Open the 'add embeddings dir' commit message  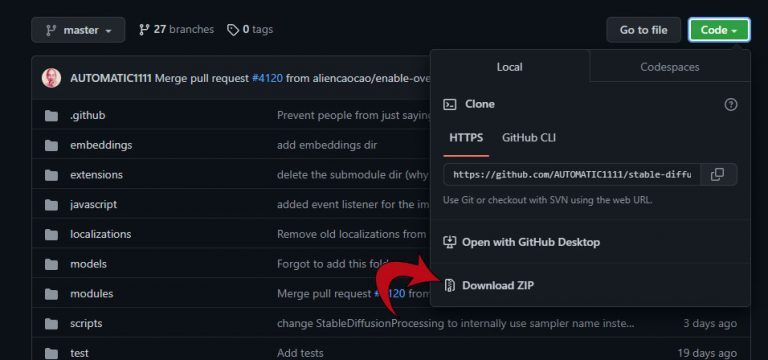(327, 145)
